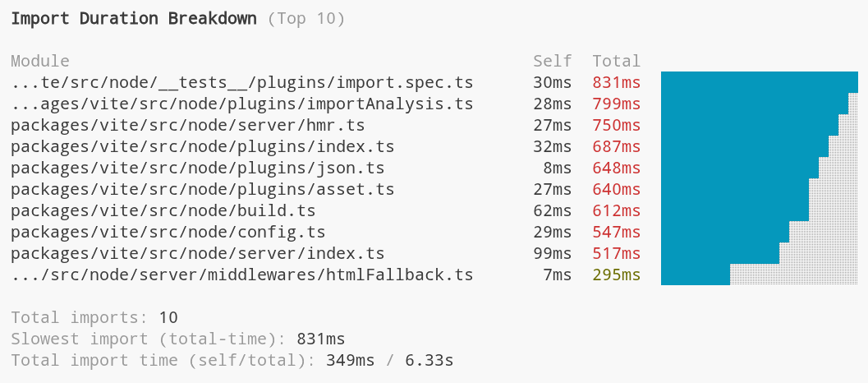The height and width of the screenshot is (383, 868).
Task: Click the blue bar for htmlFallback.ts
Action: [x=695, y=275]
